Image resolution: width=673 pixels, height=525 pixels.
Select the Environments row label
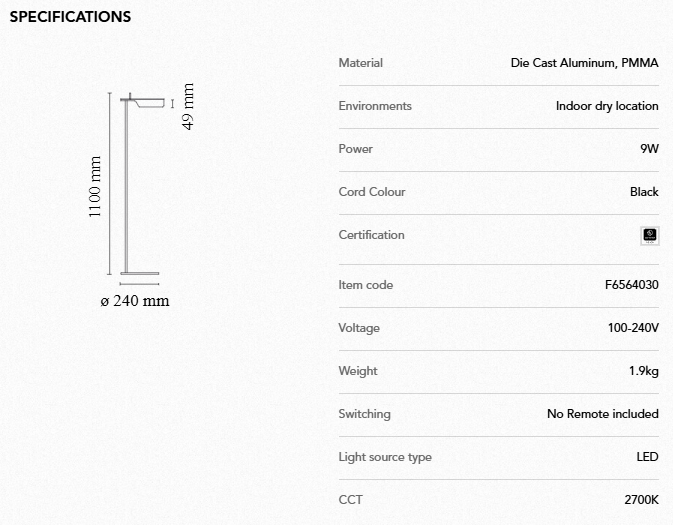375,106
